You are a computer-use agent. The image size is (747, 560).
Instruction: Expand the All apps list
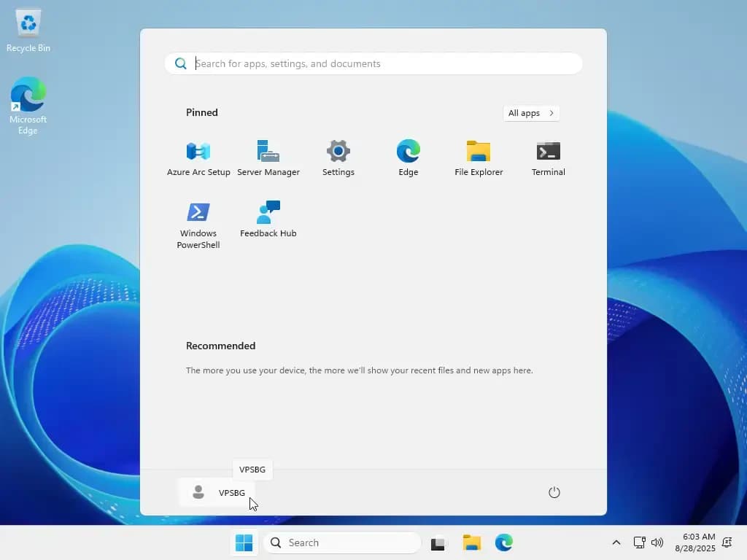click(x=531, y=113)
